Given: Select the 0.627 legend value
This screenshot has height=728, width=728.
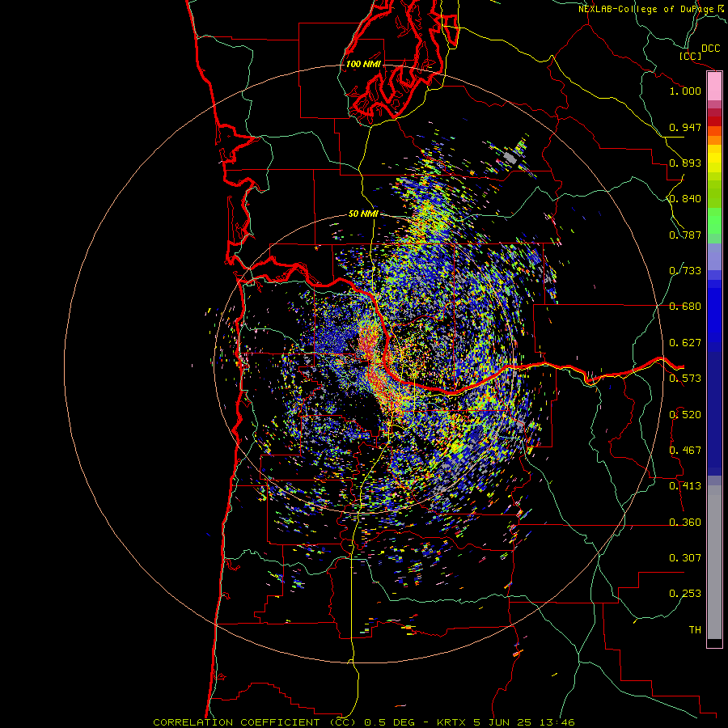Looking at the screenshot, I should tap(685, 343).
